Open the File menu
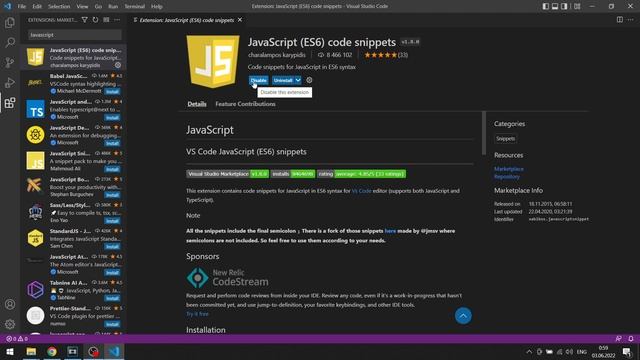 (x=22, y=7)
